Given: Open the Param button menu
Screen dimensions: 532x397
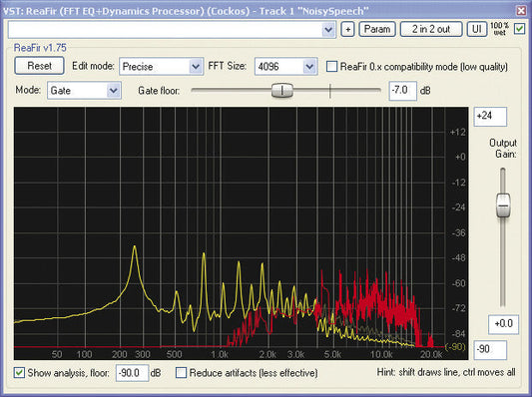Looking at the screenshot, I should pos(377,30).
